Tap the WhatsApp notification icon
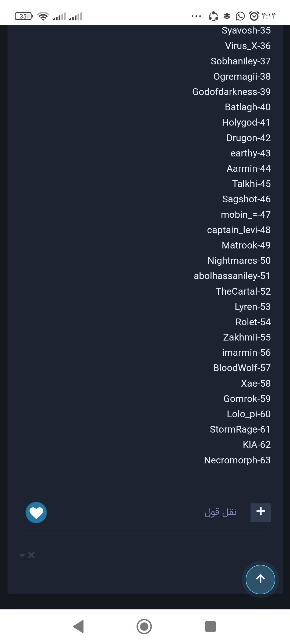The image size is (290, 644). point(240,16)
